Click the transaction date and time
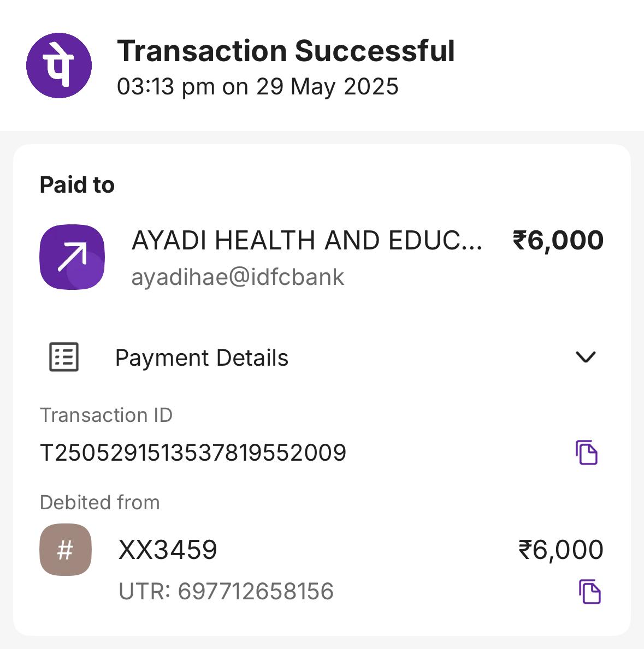 pos(258,87)
